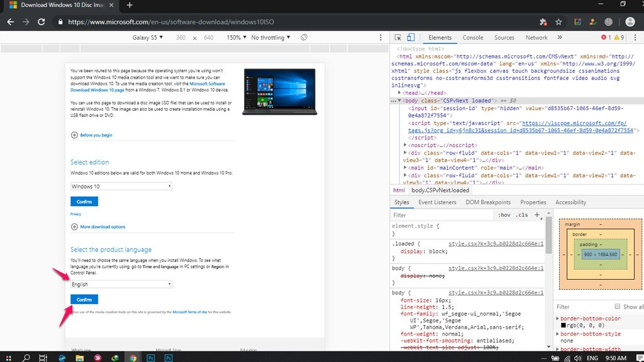Viewport: 644px width, 362px height.
Task: Click the browser forward arrow
Action: pyautogui.click(x=26, y=22)
